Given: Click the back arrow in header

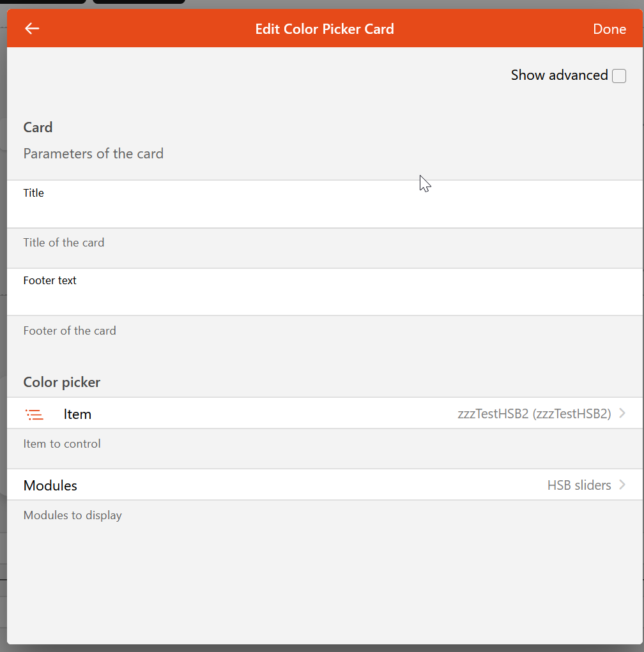Looking at the screenshot, I should pos(32,29).
